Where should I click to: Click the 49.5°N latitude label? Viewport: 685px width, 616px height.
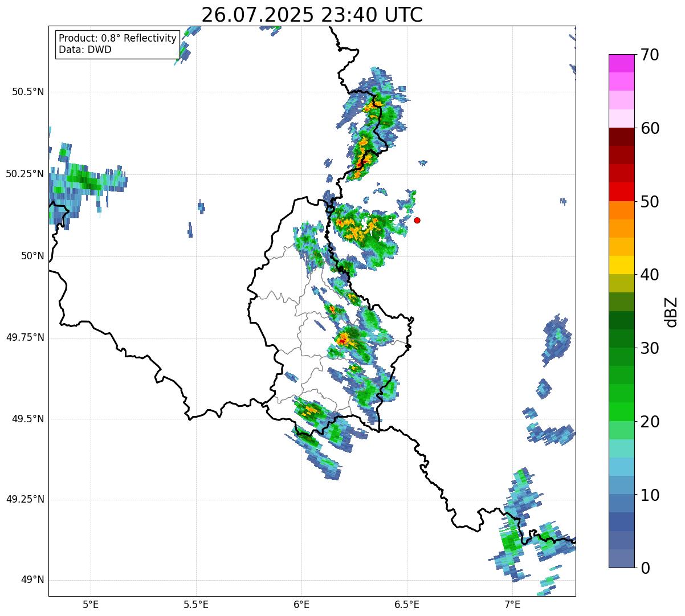click(28, 419)
